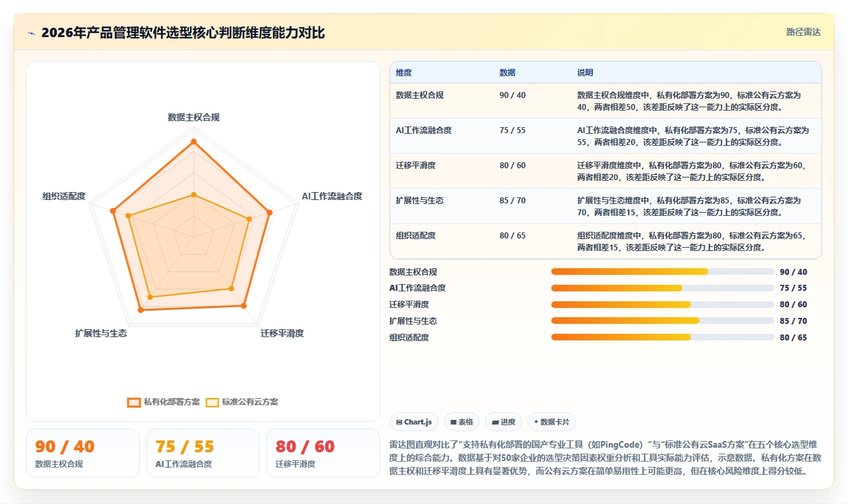Click the AI工作流融合度 progress bar
This screenshot has width=848, height=504.
[662, 288]
